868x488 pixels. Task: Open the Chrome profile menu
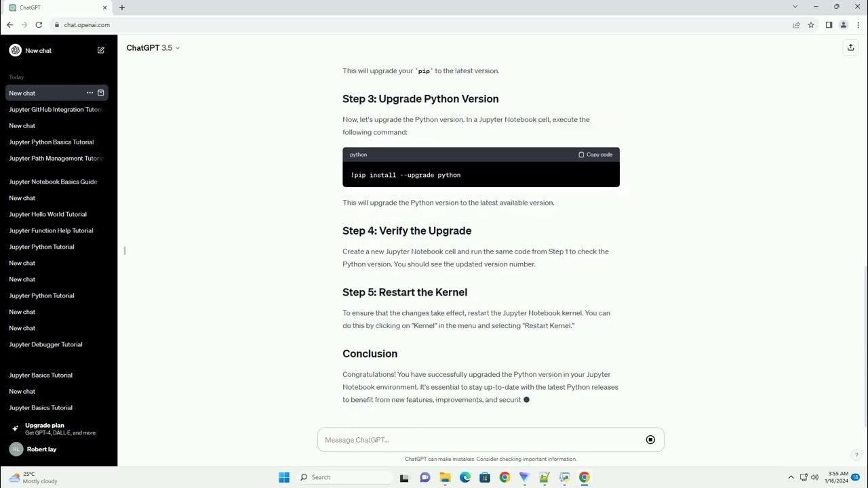click(844, 25)
